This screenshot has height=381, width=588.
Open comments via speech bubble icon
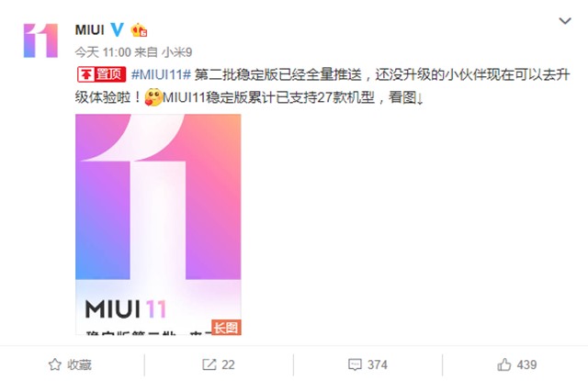point(355,364)
